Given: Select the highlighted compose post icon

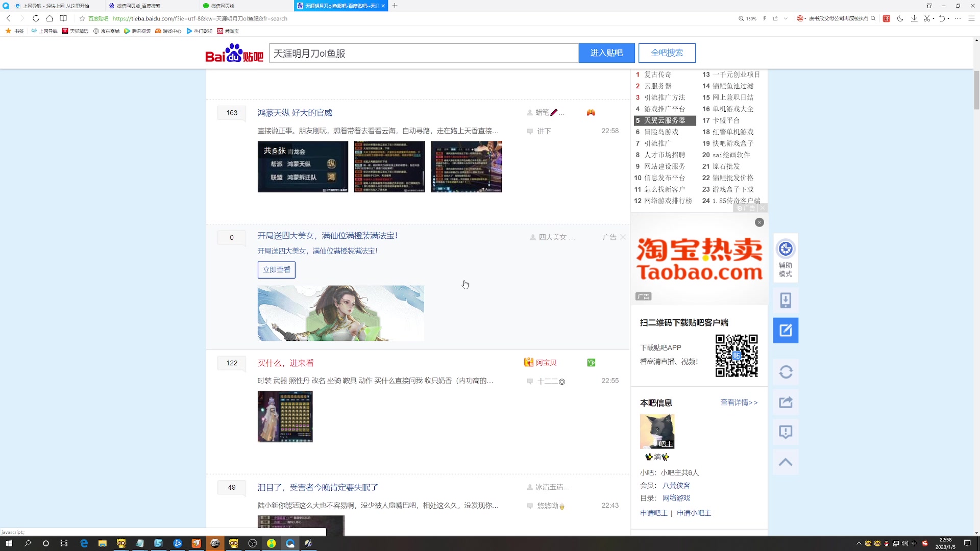Looking at the screenshot, I should (x=786, y=330).
